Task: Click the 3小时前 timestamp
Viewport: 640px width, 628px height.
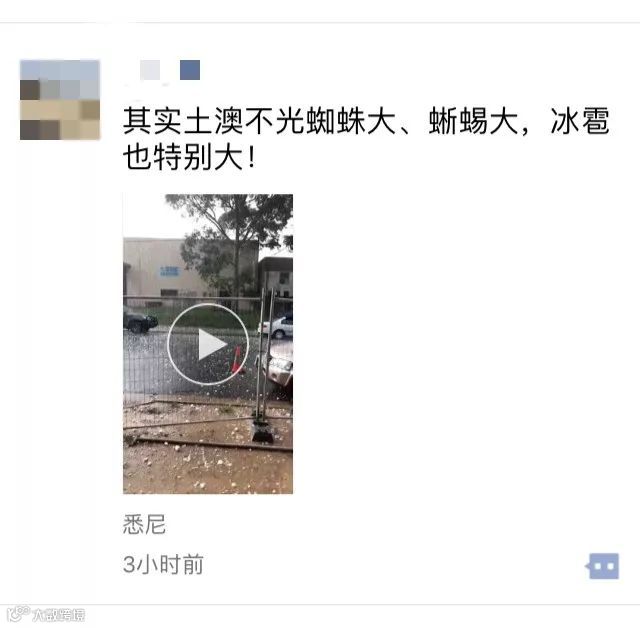Action: (x=163, y=565)
